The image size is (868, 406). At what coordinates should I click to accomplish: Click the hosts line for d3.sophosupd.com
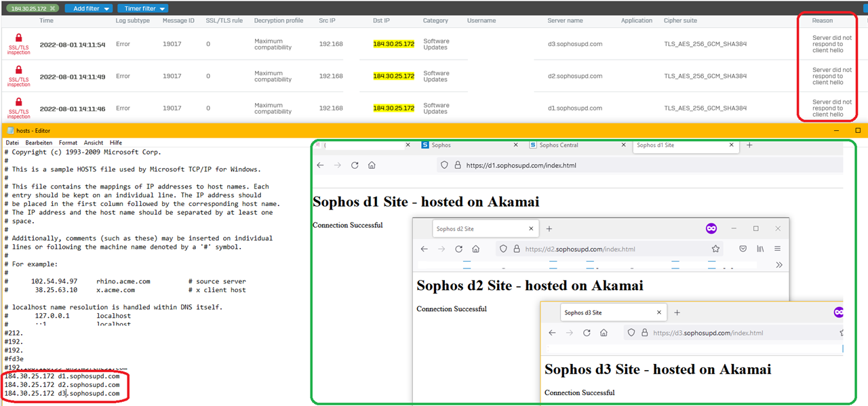pyautogui.click(x=62, y=394)
